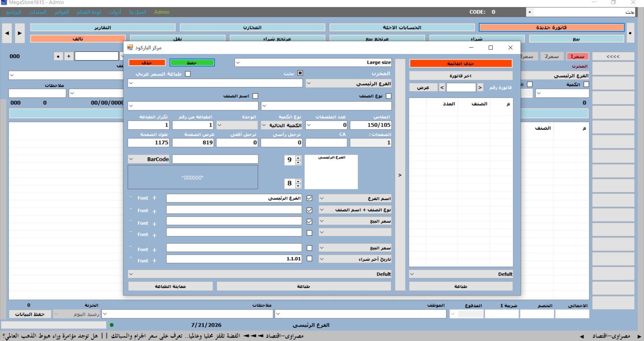Click the down arrow of the 8 spinner
The image size is (644, 341).
[x=298, y=186]
